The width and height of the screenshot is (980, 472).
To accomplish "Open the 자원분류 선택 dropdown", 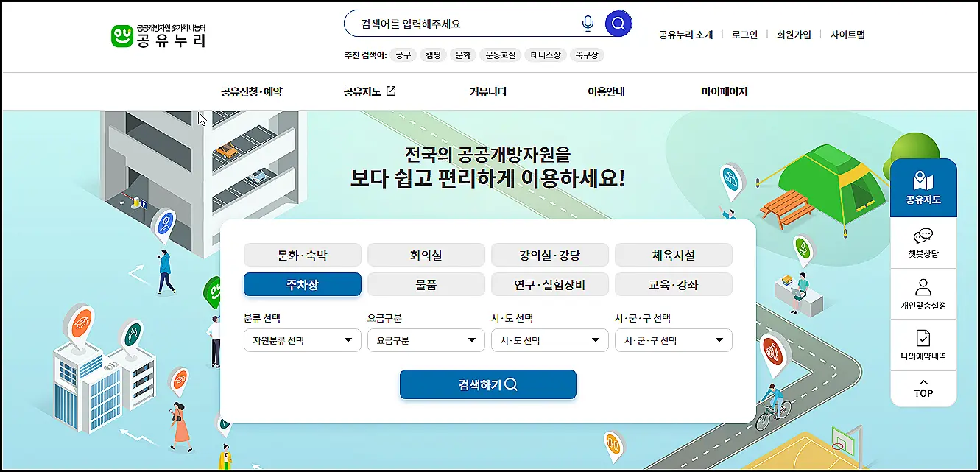I will [302, 340].
